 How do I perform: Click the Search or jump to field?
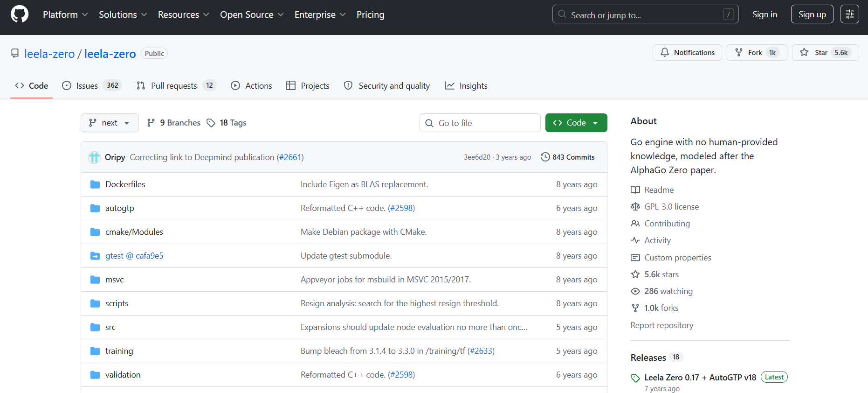[x=646, y=14]
